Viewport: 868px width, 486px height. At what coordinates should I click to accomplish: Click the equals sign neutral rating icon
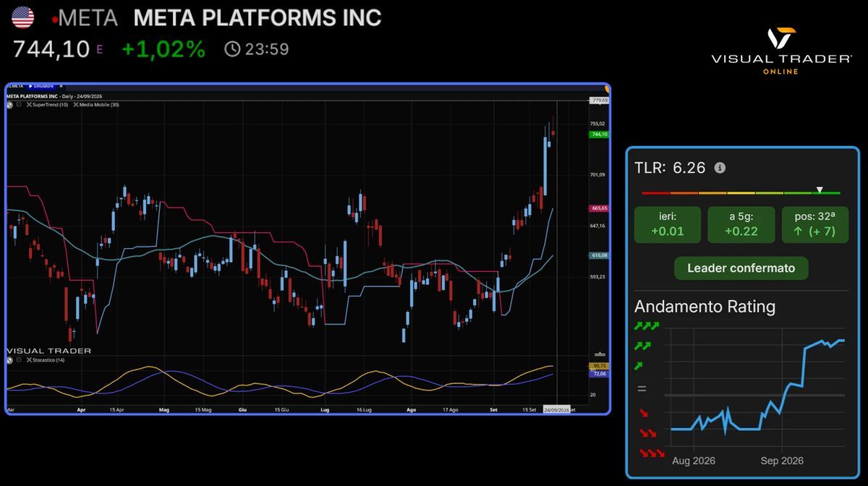pyautogui.click(x=642, y=389)
